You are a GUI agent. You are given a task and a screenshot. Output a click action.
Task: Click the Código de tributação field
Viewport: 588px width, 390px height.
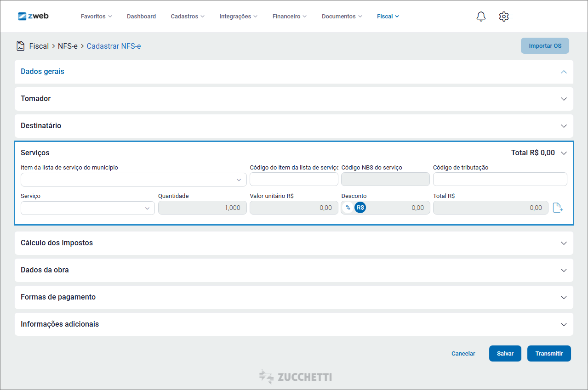(500, 179)
